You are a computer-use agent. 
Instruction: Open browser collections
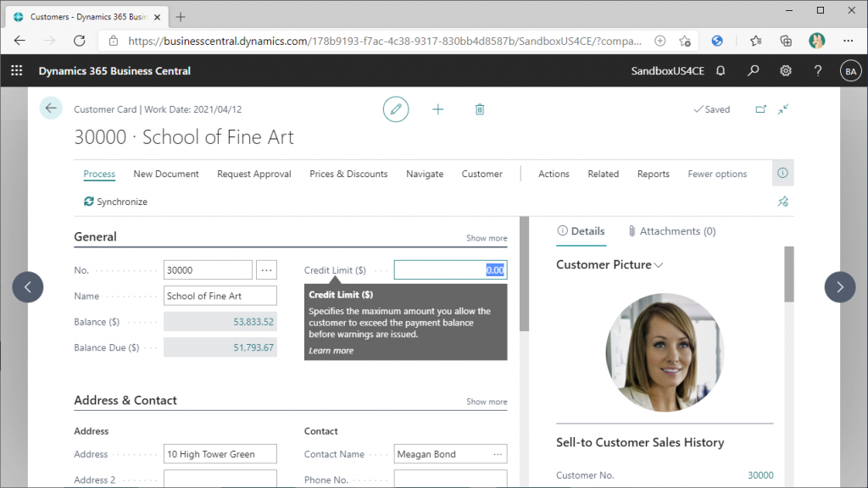coord(786,41)
